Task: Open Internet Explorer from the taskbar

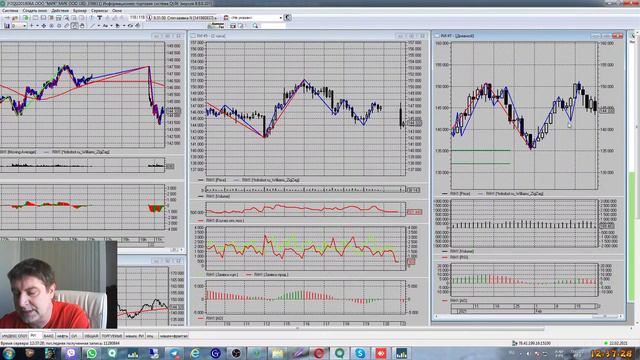Action: (x=195, y=353)
